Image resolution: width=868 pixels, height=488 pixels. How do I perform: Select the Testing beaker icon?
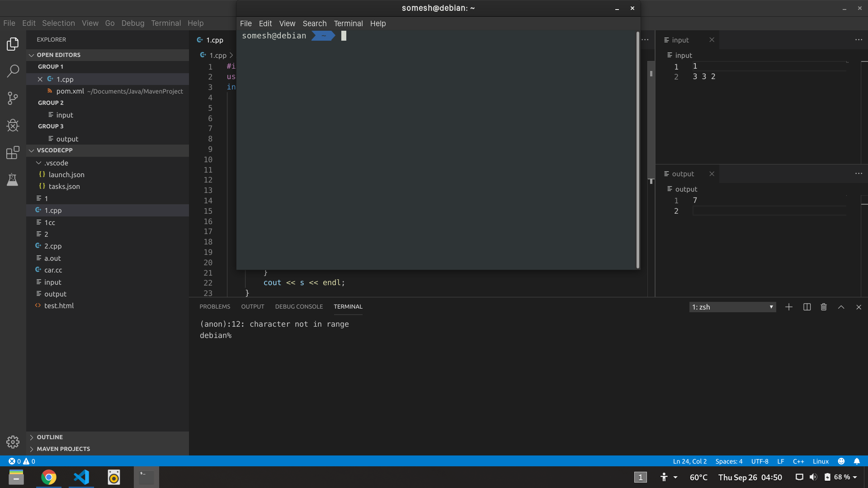tap(13, 180)
